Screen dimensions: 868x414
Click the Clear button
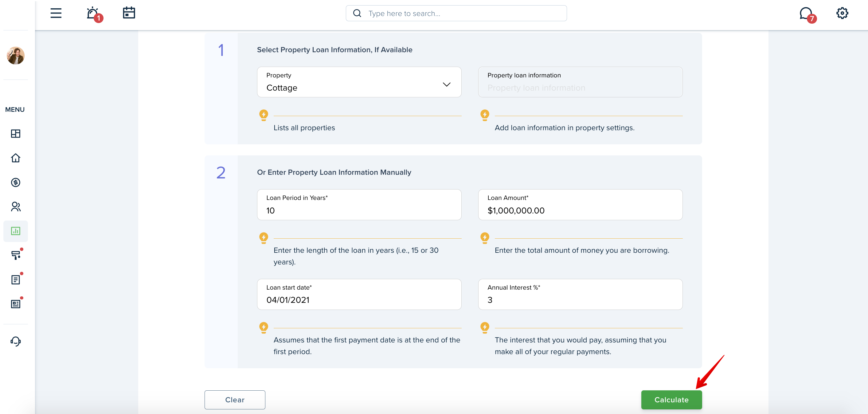point(235,400)
